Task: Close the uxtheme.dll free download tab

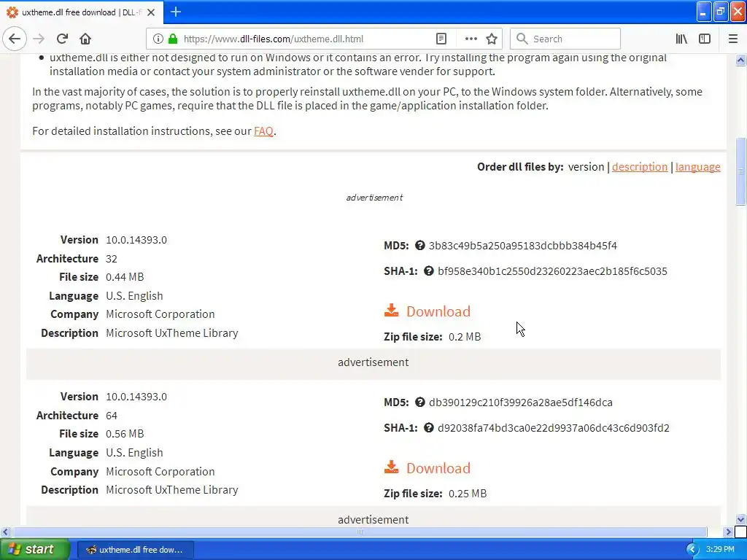Action: pos(151,12)
